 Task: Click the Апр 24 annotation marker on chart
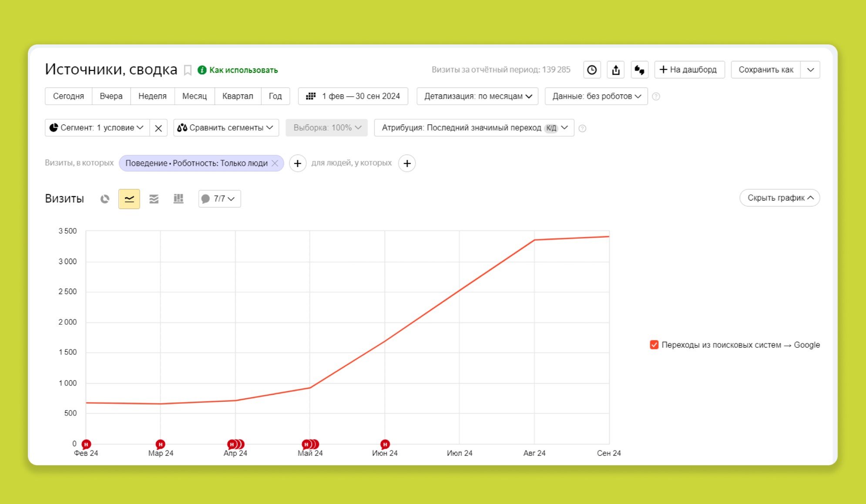click(x=233, y=444)
